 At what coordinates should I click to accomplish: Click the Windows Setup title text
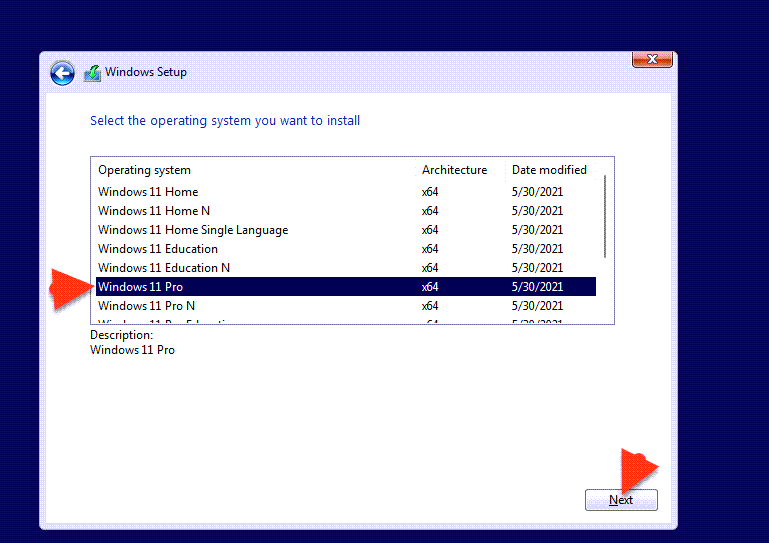(x=146, y=72)
